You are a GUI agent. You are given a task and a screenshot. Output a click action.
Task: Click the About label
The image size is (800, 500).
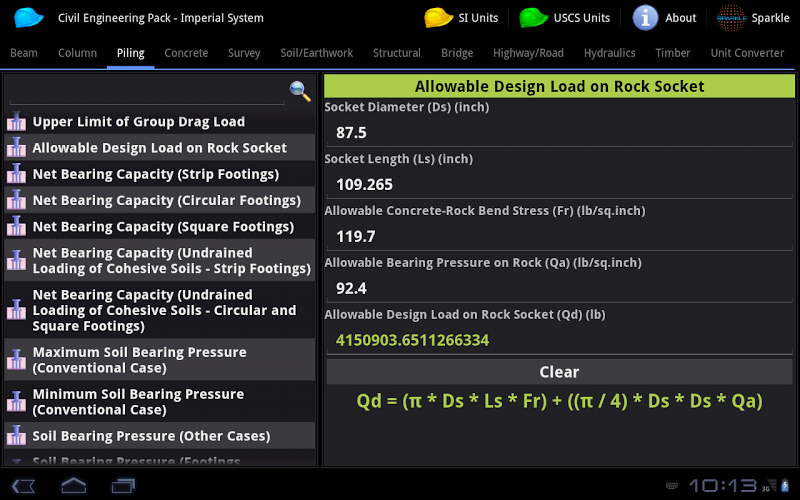tap(681, 18)
